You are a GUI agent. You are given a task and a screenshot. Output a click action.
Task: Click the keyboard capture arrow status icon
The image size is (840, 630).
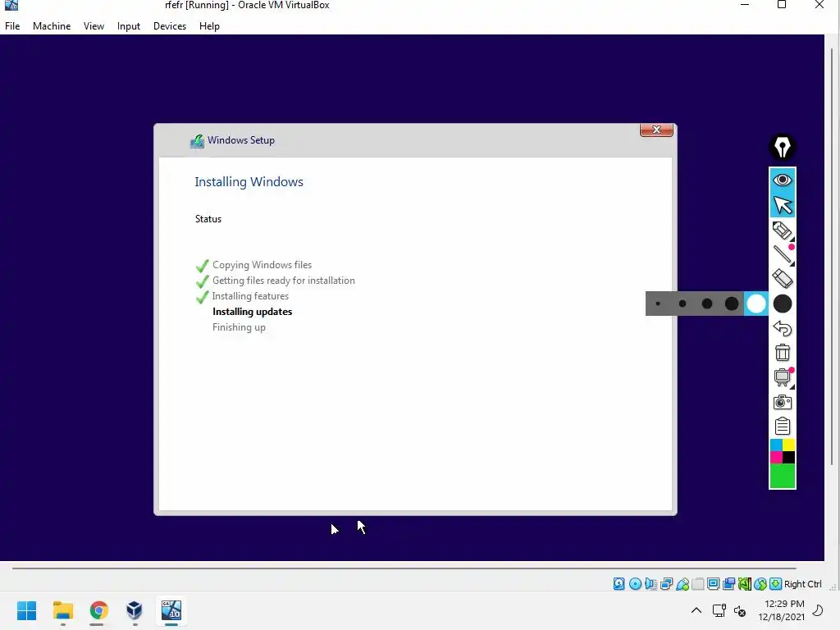(775, 584)
